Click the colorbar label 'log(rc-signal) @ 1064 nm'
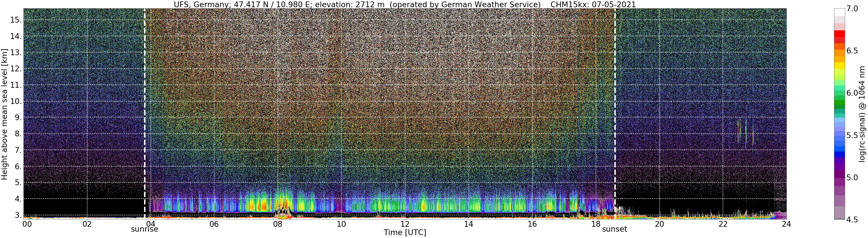This screenshot has width=868, height=238. [862, 114]
